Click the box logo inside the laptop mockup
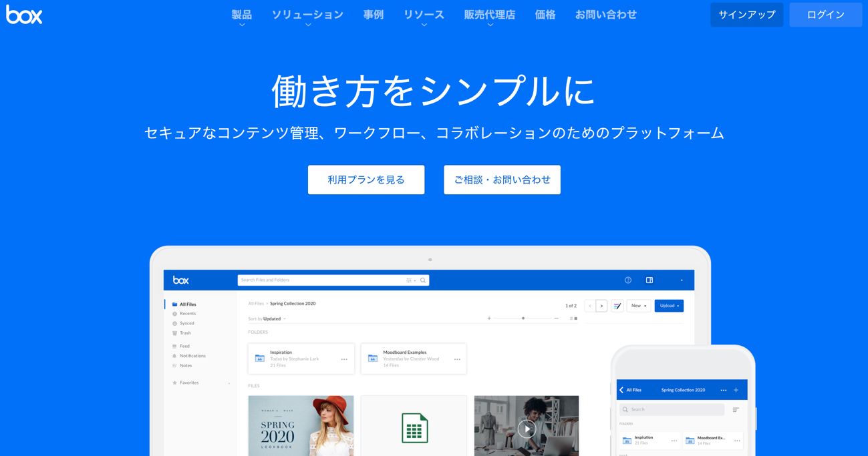This screenshot has height=456, width=868. click(x=181, y=280)
